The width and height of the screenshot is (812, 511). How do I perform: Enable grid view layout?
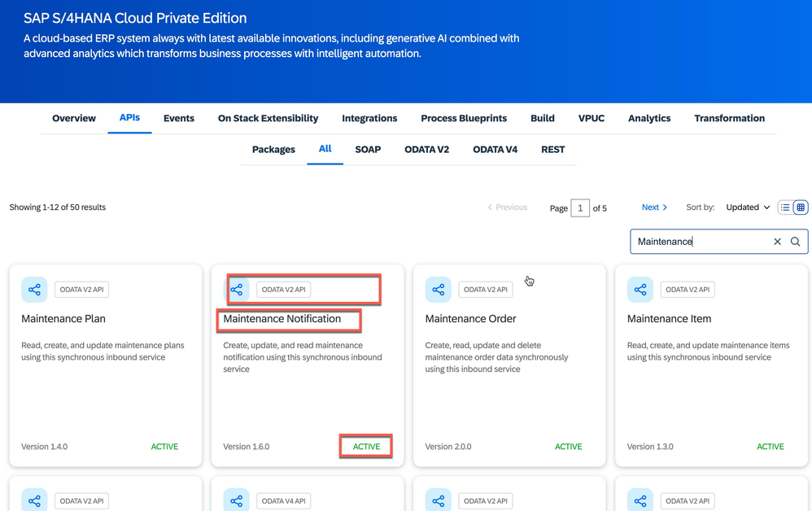pos(799,207)
